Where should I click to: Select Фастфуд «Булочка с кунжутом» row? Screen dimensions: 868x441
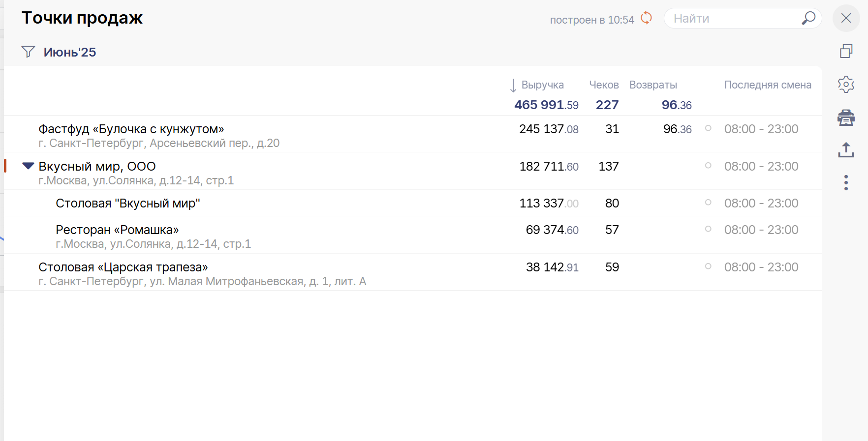(131, 129)
